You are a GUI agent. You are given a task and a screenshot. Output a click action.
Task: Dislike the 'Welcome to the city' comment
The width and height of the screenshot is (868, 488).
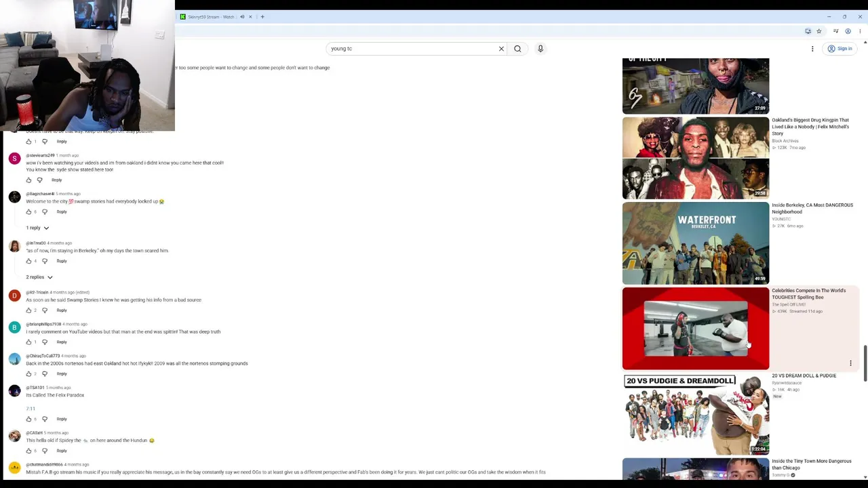click(x=45, y=212)
